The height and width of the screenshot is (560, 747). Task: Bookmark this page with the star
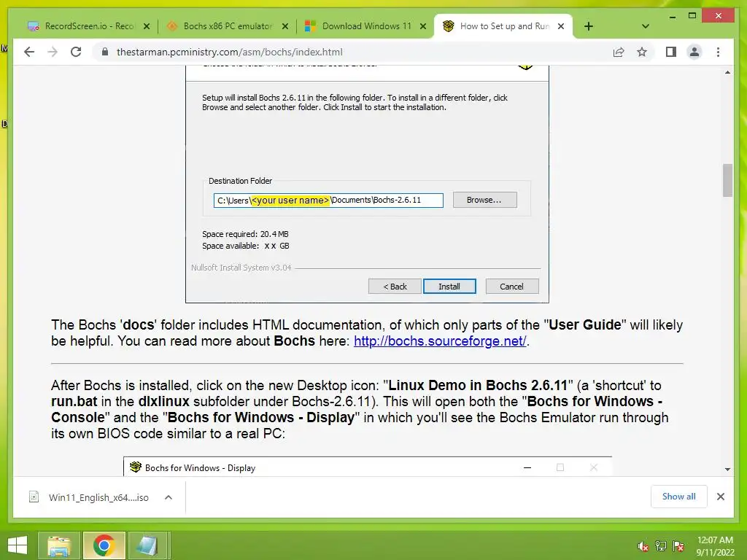coord(642,52)
